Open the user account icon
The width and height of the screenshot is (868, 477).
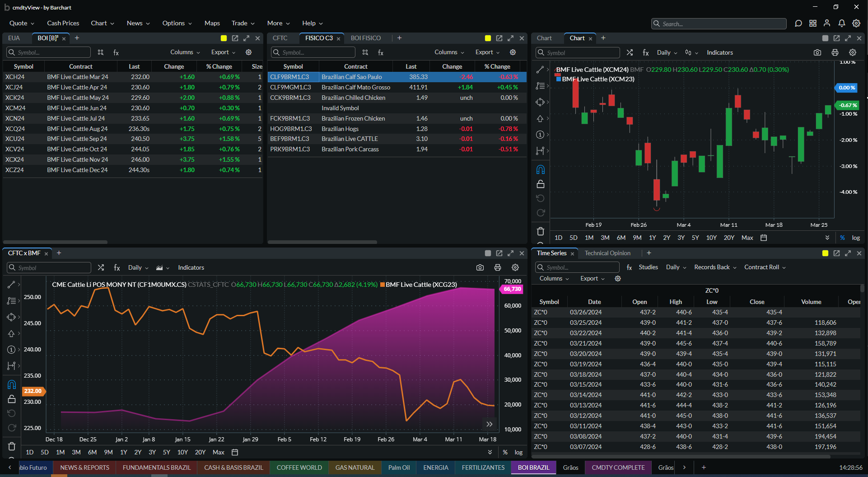(827, 23)
